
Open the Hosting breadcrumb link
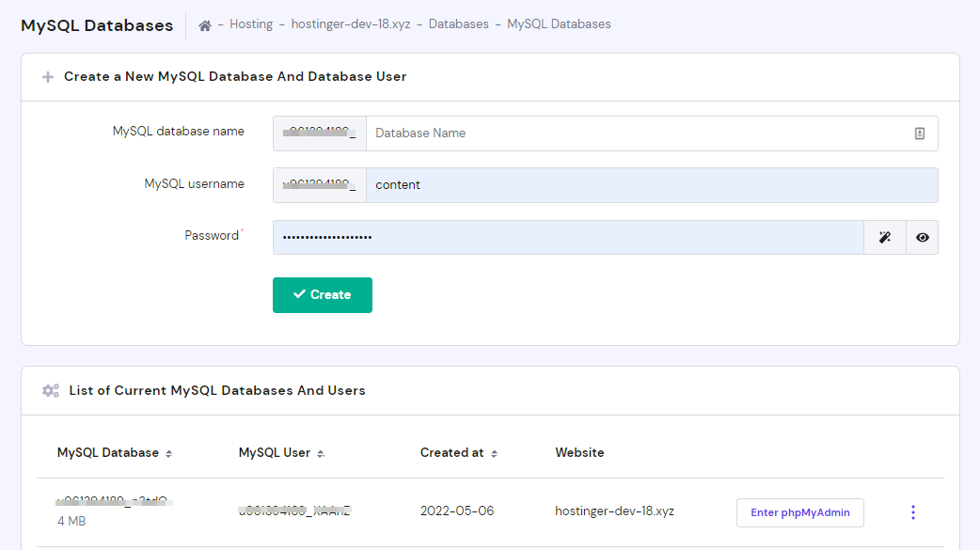click(251, 24)
